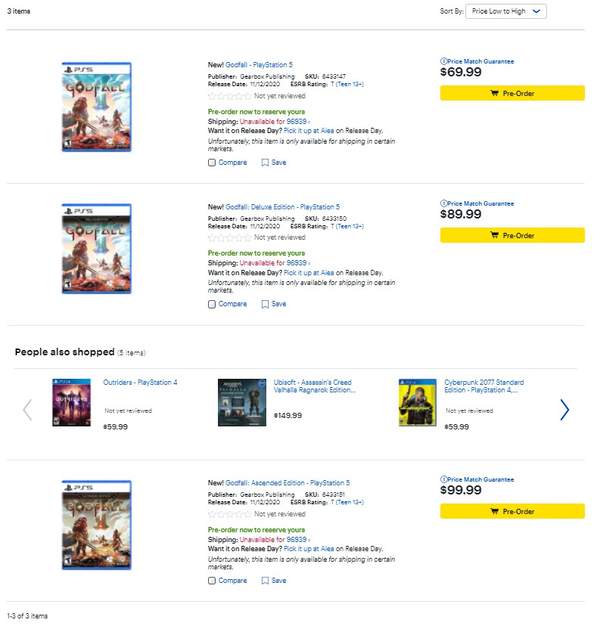The image size is (600, 626).
Task: Open the Godfall Deluxe Edition product link
Action: click(284, 207)
